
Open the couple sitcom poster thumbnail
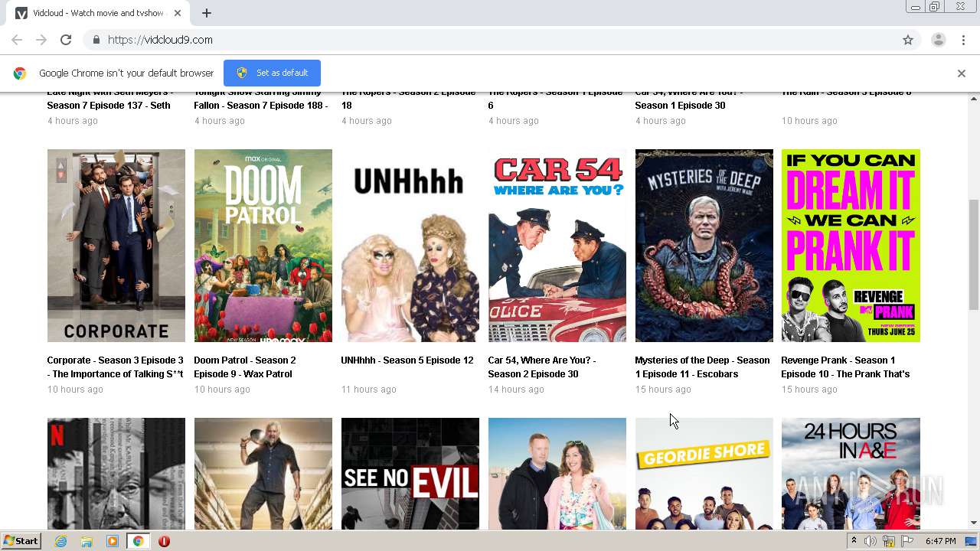tap(557, 474)
